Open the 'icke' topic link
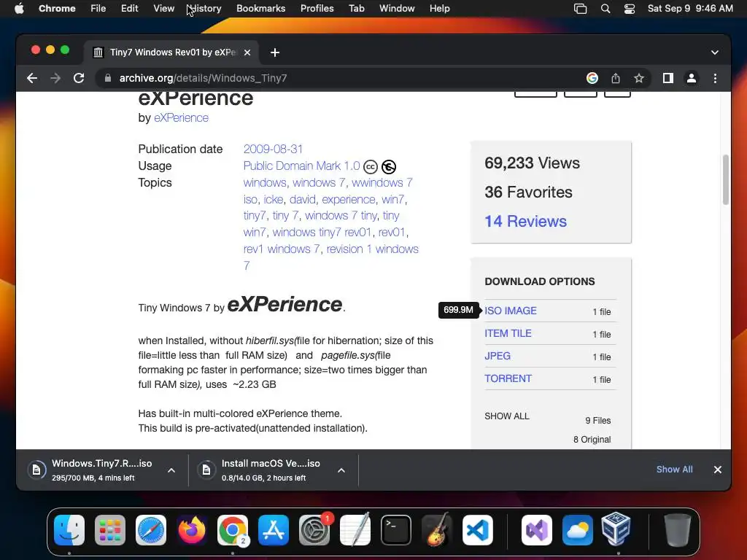 pos(274,199)
